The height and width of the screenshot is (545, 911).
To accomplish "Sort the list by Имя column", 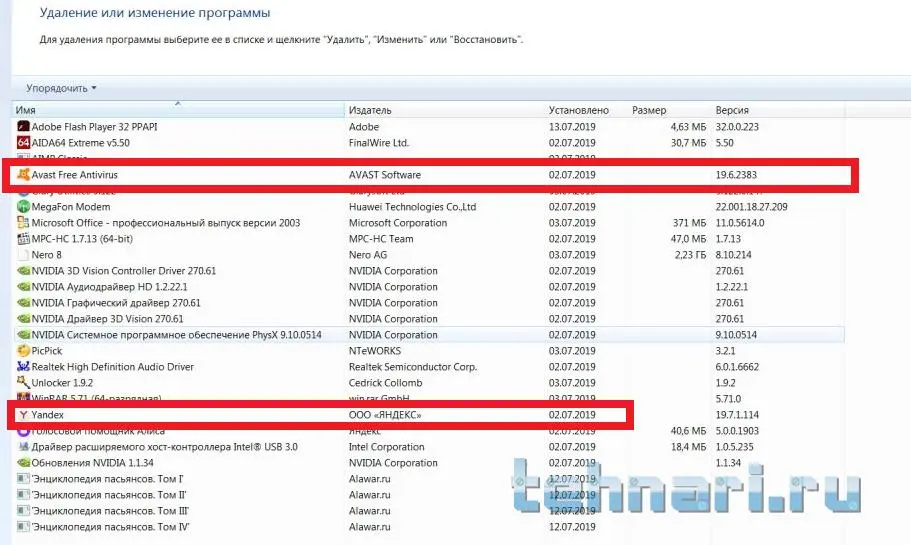I will click(178, 110).
